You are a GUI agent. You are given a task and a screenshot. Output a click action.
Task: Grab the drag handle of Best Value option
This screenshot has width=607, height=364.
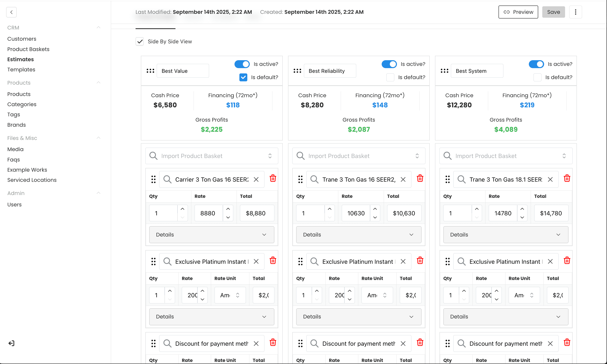click(150, 71)
